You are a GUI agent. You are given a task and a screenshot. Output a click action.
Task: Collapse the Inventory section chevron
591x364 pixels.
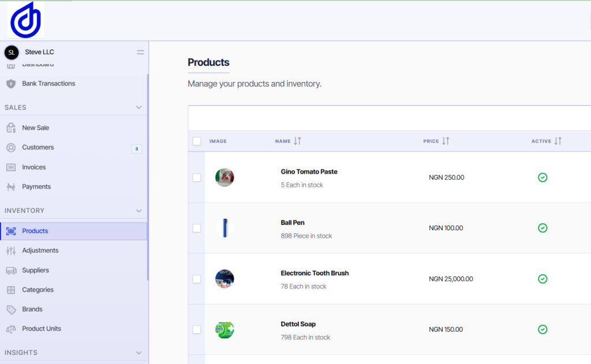[139, 211]
